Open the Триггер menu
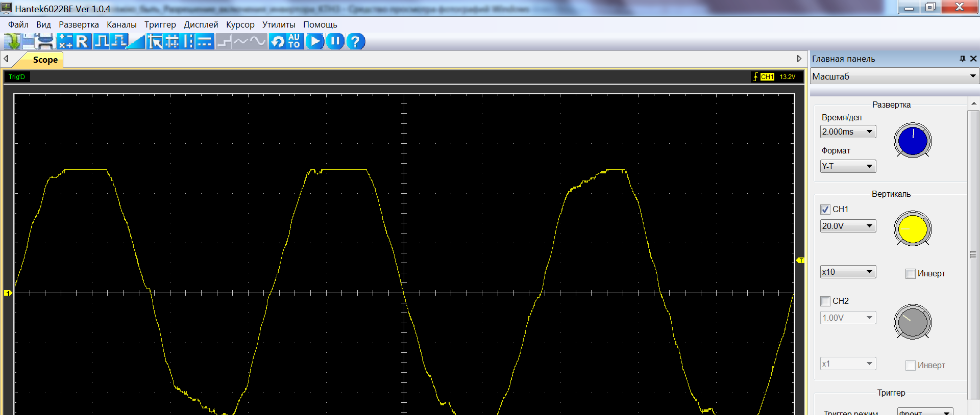 pyautogui.click(x=160, y=24)
